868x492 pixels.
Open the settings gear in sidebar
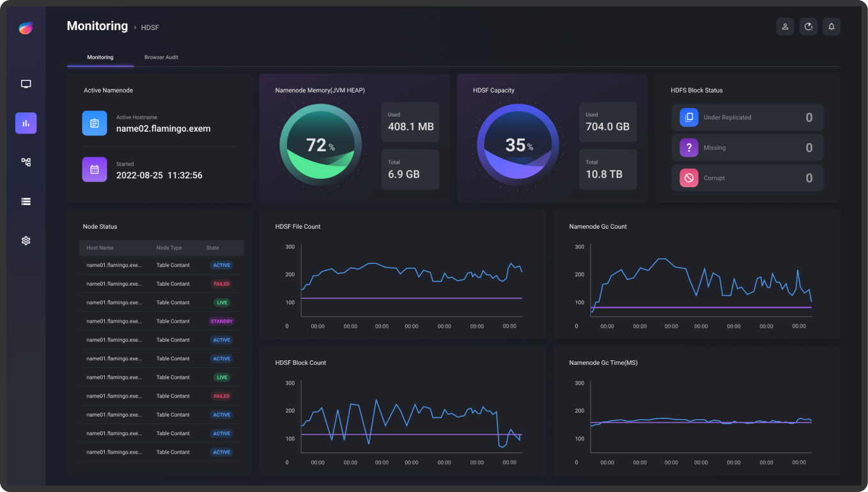click(26, 241)
